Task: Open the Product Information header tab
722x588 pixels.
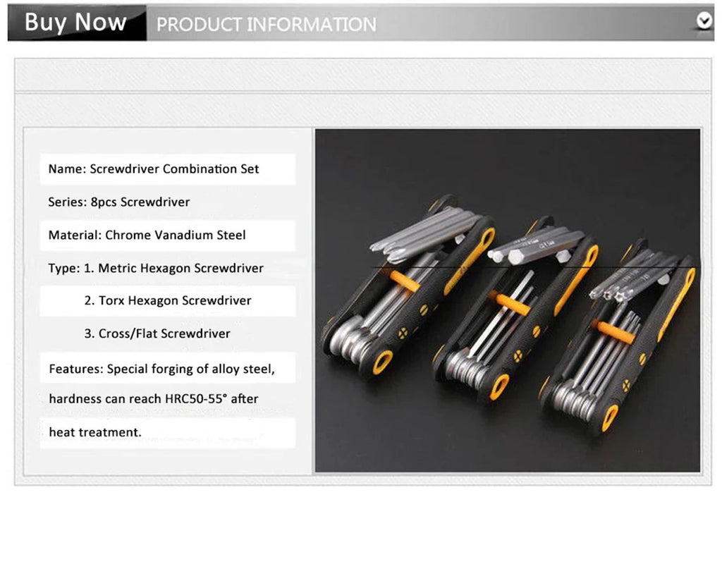Action: [266, 25]
